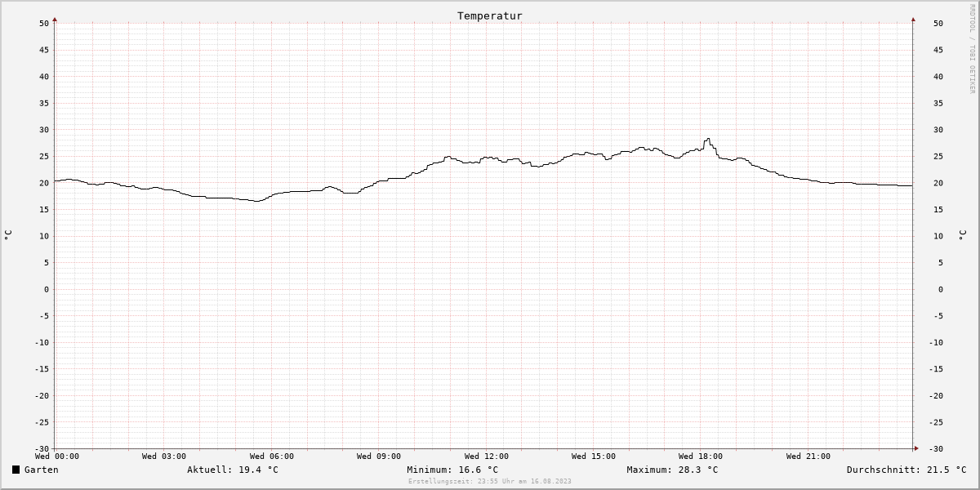Click the 'Wed 18:00' time axis label

coord(701,457)
